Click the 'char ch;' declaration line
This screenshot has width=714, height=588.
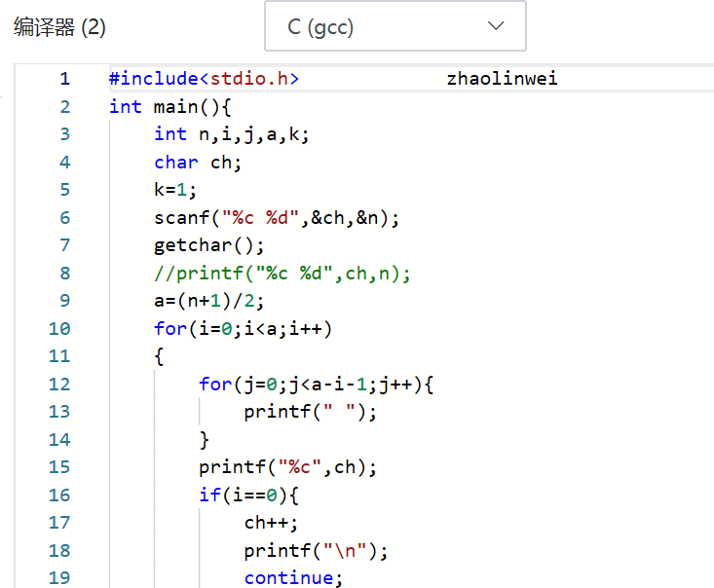[198, 163]
